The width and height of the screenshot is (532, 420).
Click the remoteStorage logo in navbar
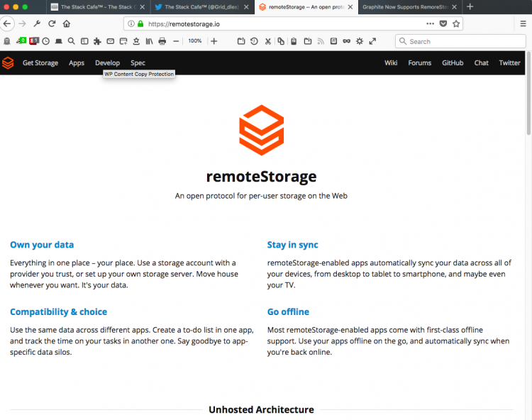(x=8, y=62)
